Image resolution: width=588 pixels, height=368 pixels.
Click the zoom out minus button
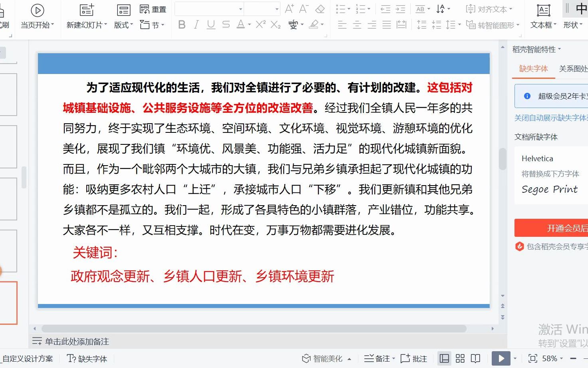pos(573,358)
